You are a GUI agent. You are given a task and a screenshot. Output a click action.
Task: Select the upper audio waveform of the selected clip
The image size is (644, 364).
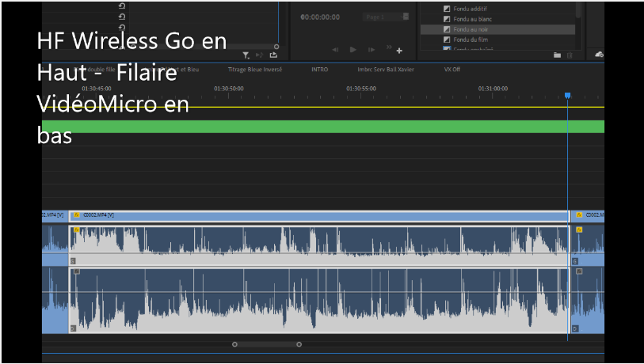(x=319, y=245)
